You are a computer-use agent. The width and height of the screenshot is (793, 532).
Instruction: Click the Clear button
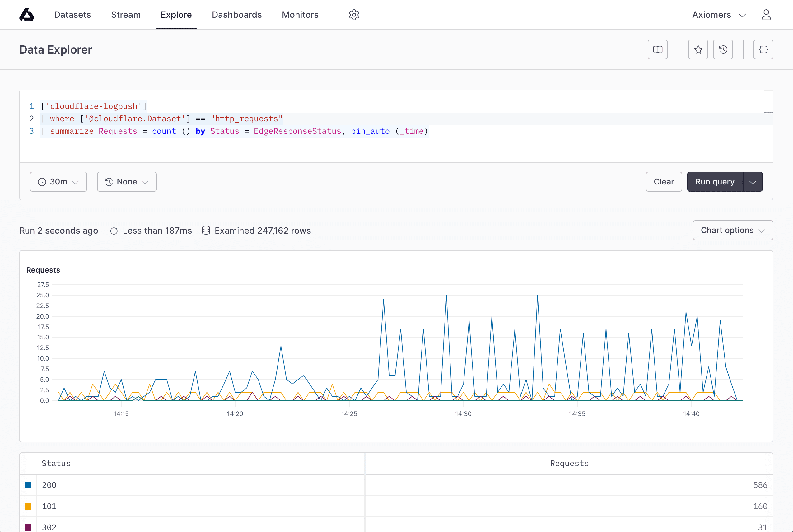pos(664,181)
